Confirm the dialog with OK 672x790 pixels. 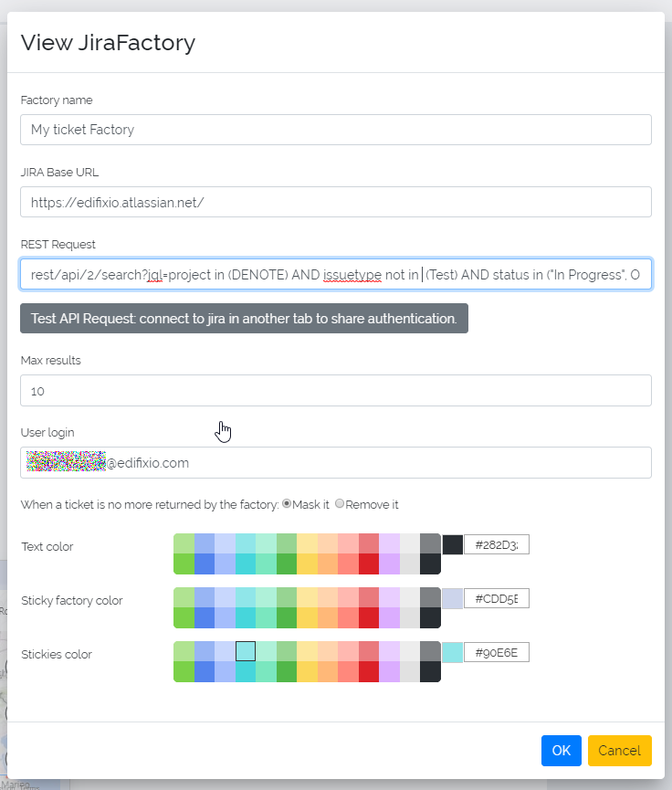[x=562, y=751]
